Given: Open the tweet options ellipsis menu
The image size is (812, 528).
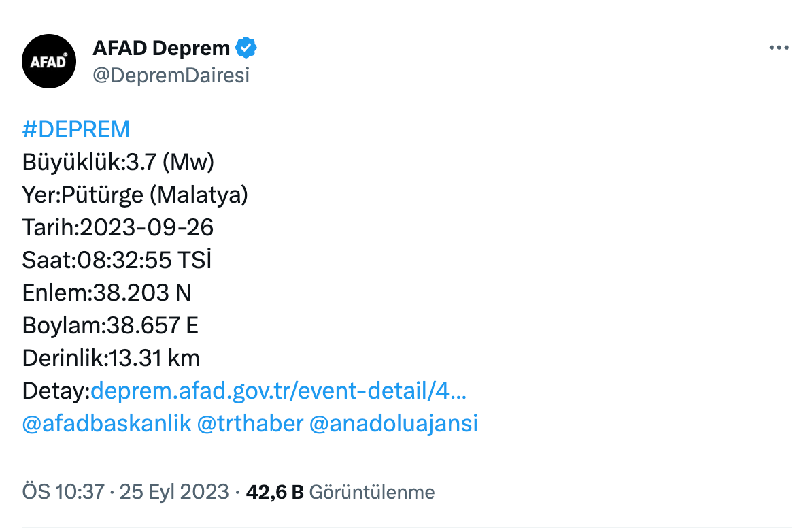Looking at the screenshot, I should click(x=778, y=46).
